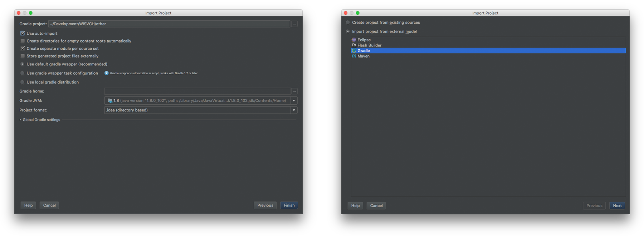Select Create project from existing sources radio
Screen dimensions: 644x239
pos(348,22)
